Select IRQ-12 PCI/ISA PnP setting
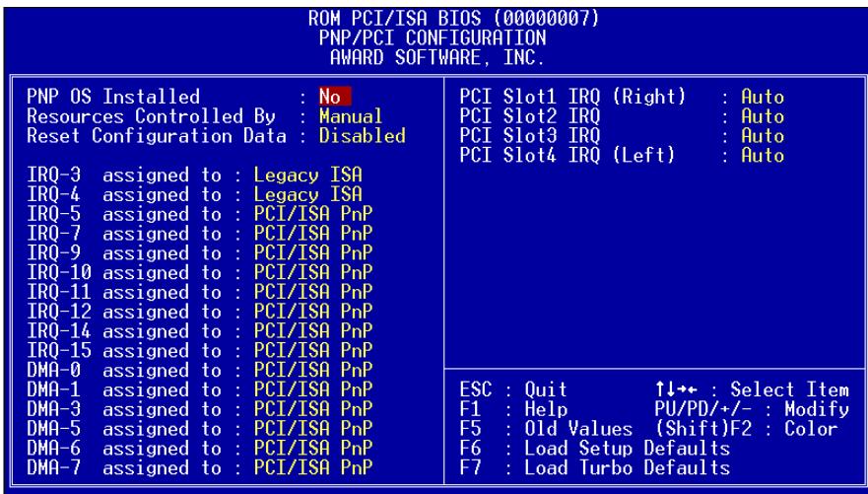This screenshot has height=494, width=868. (x=313, y=312)
